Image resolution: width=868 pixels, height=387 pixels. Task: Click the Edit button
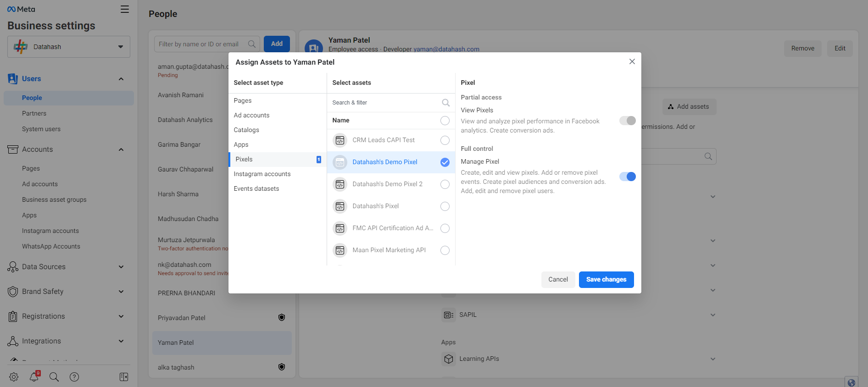[840, 49]
